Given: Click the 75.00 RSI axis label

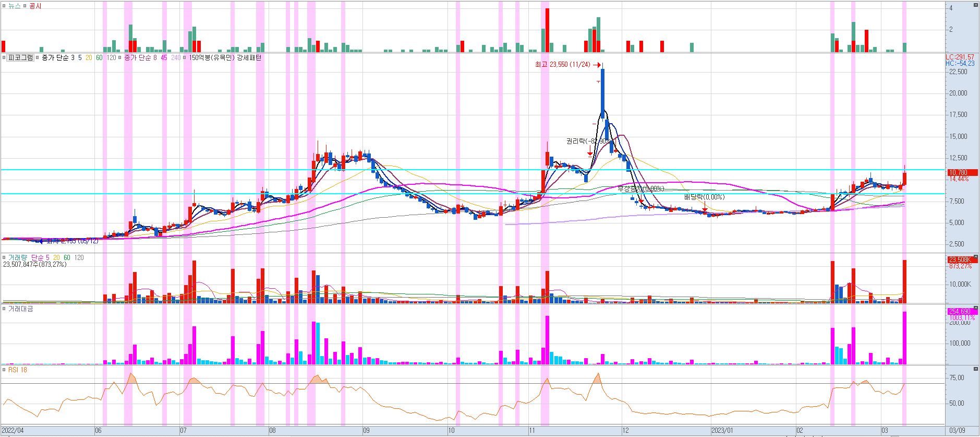Looking at the screenshot, I should (957, 377).
